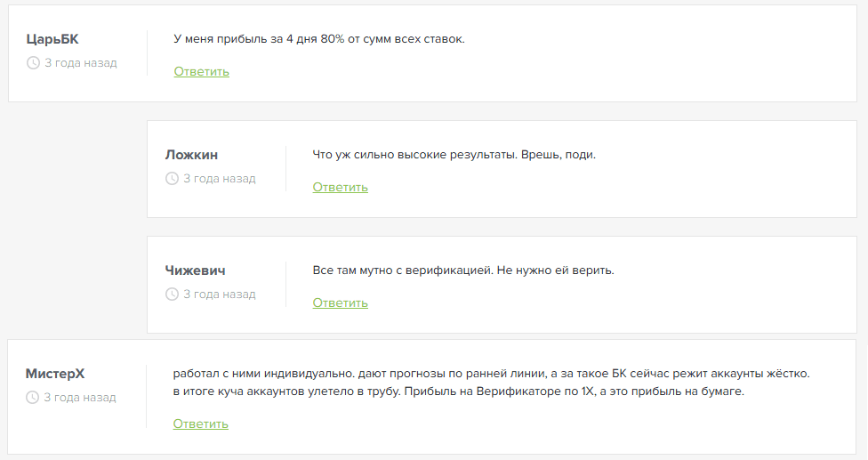Reply to Ложкин's comment via Ответить
Viewport: 868px width, 460px height.
tap(341, 187)
